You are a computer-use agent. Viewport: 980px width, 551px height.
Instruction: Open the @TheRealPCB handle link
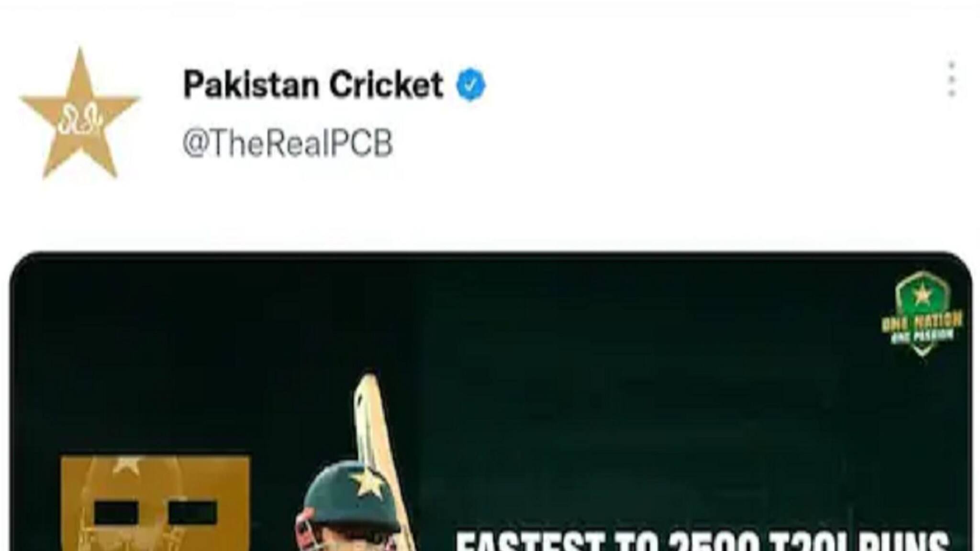(x=288, y=143)
